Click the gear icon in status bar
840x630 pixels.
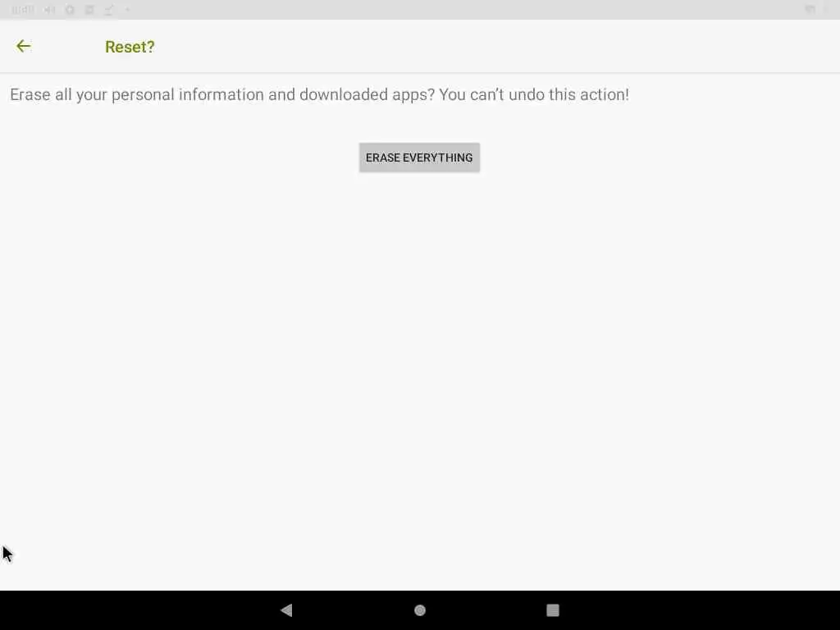[70, 10]
